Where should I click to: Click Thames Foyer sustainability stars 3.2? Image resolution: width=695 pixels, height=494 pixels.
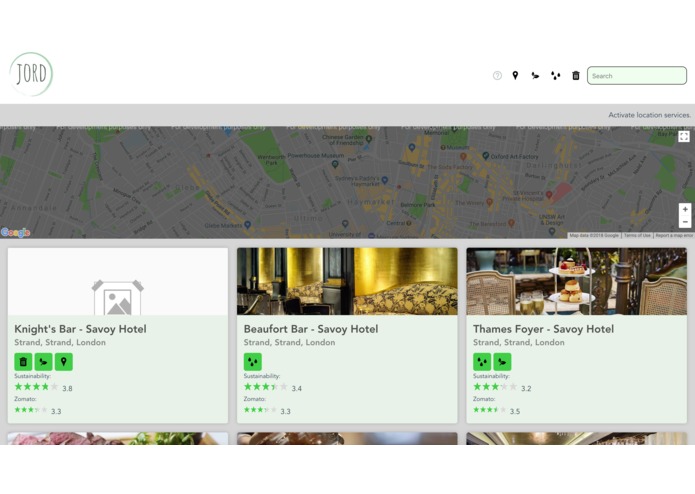[x=495, y=387]
